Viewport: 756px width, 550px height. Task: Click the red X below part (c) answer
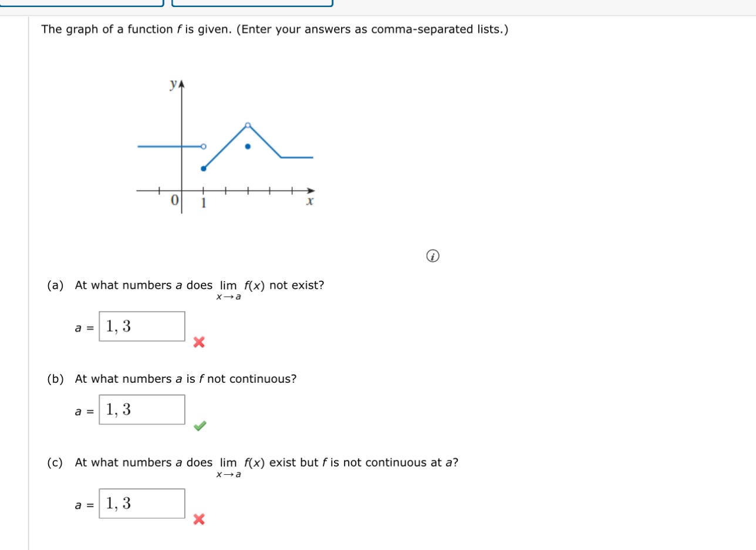[x=200, y=519]
